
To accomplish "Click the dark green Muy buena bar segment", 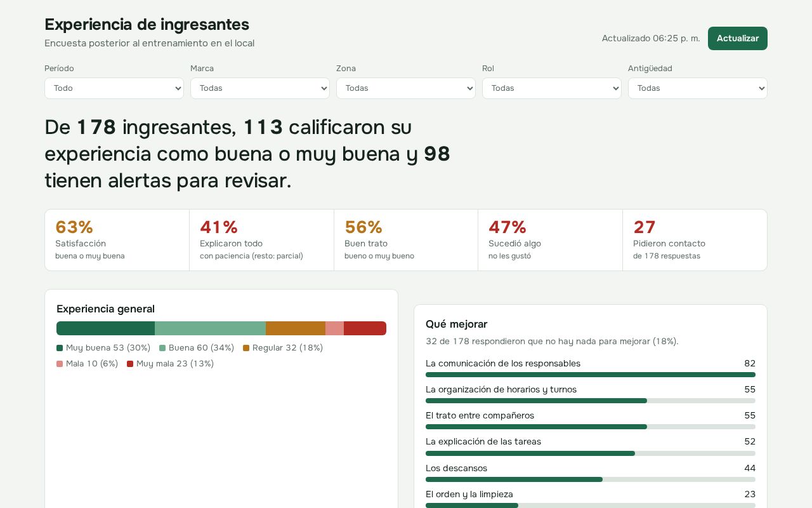I will click(x=105, y=328).
